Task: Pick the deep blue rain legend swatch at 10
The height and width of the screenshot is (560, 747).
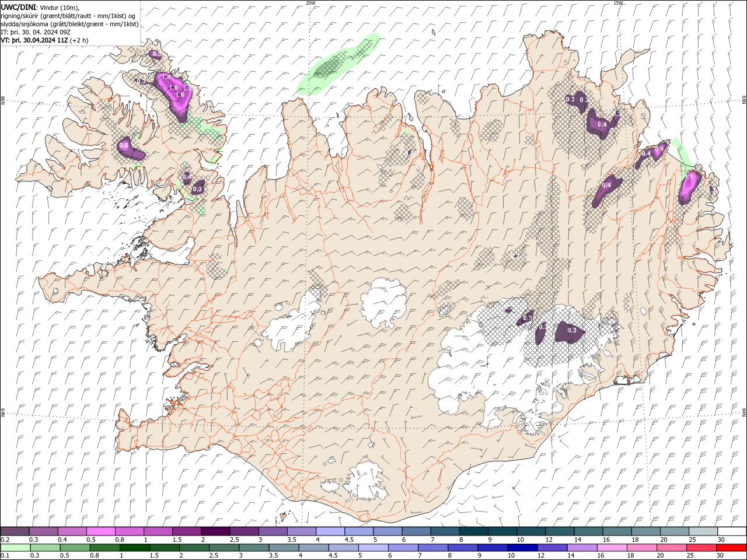Action: pos(522,548)
